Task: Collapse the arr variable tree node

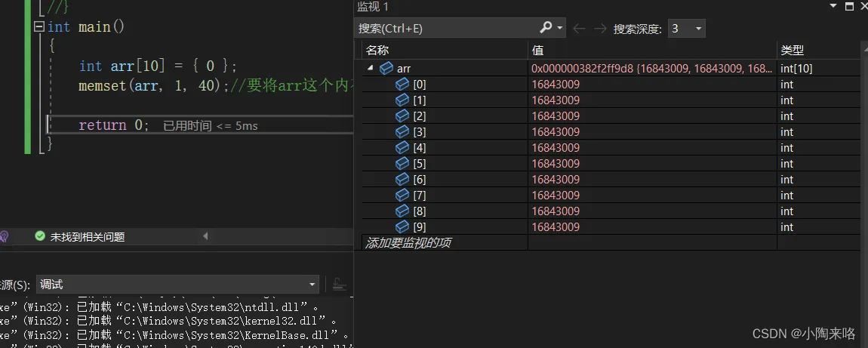Action: 370,68
